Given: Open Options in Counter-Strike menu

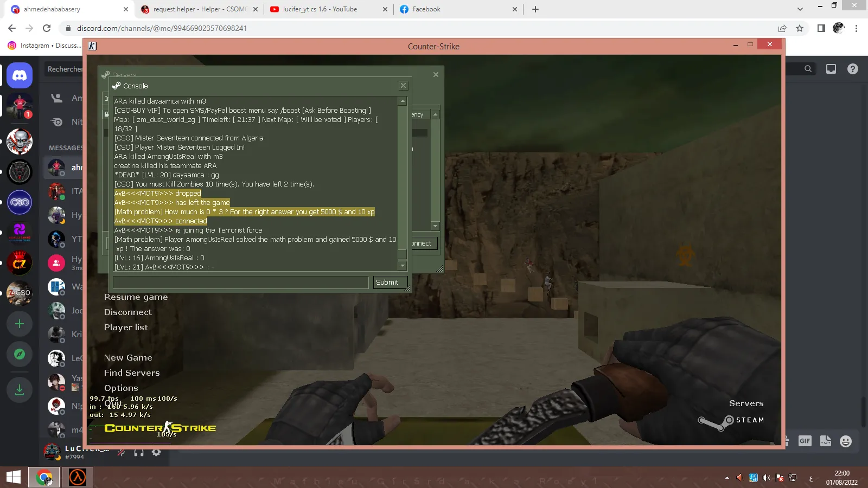Looking at the screenshot, I should (x=121, y=388).
